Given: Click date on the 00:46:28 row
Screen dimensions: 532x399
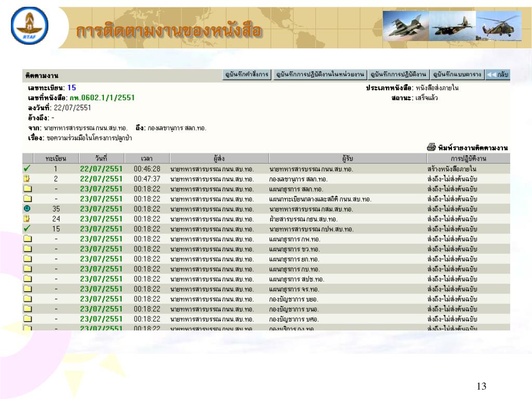Looking at the screenshot, I should (101, 169).
